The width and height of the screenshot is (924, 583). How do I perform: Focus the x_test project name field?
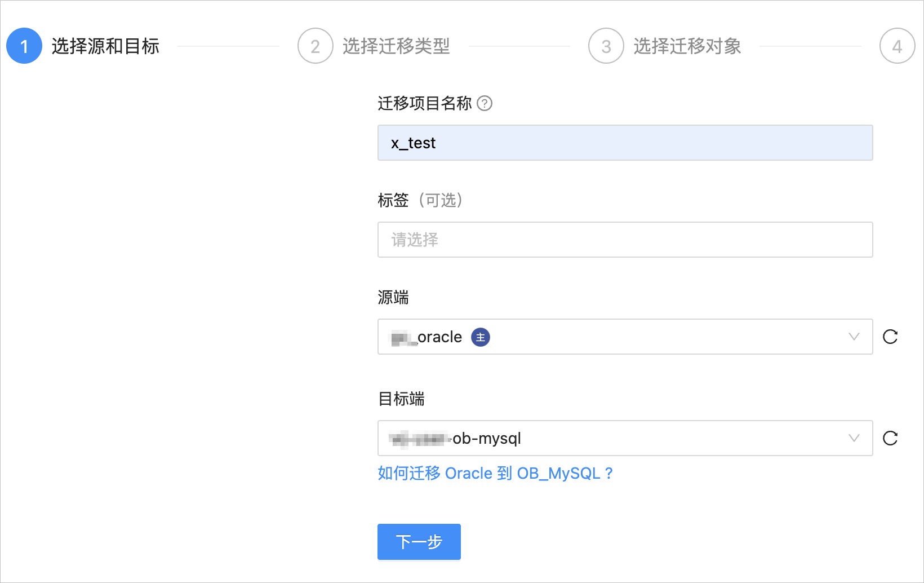click(625, 143)
